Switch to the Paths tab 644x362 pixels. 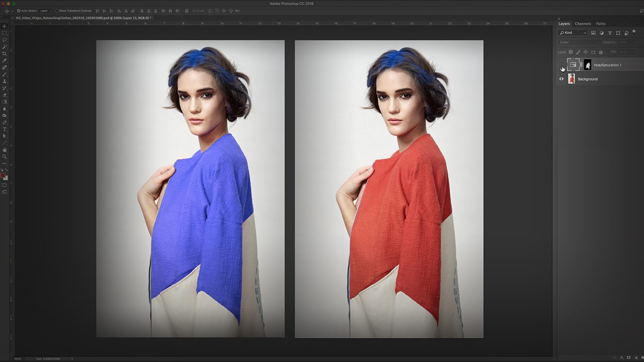point(600,24)
